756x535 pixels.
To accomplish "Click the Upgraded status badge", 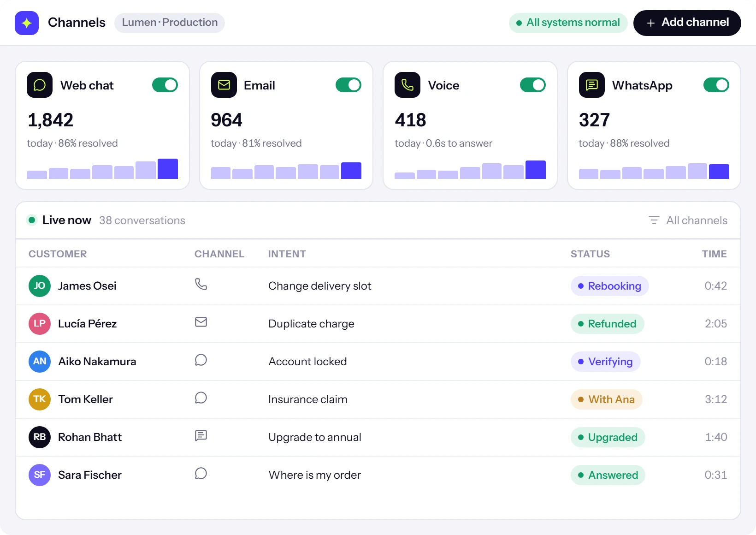I will click(608, 437).
